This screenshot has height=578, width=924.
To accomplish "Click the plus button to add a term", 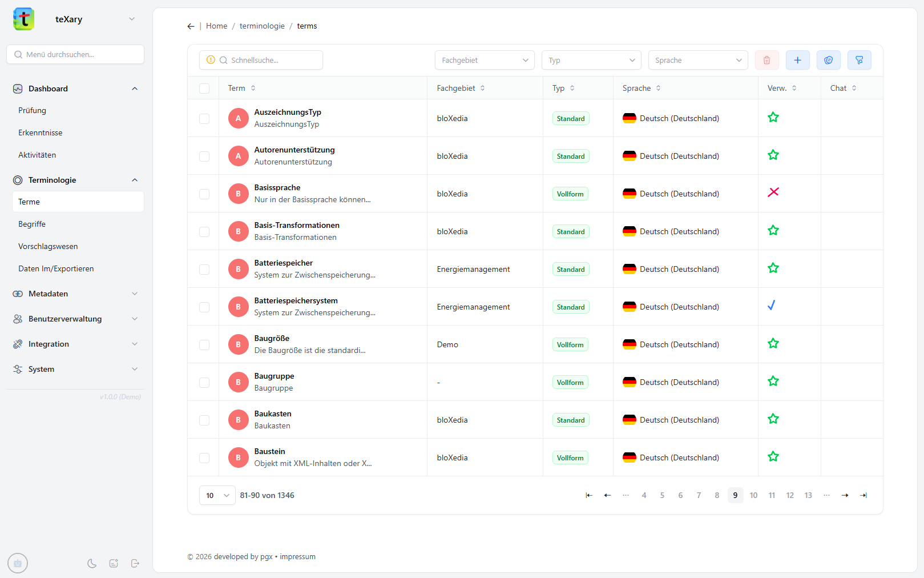I will (797, 60).
